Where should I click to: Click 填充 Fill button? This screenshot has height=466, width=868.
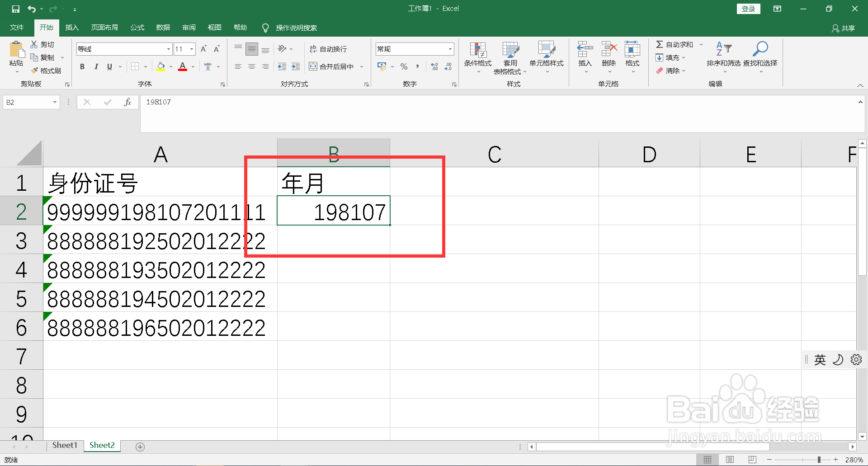671,57
